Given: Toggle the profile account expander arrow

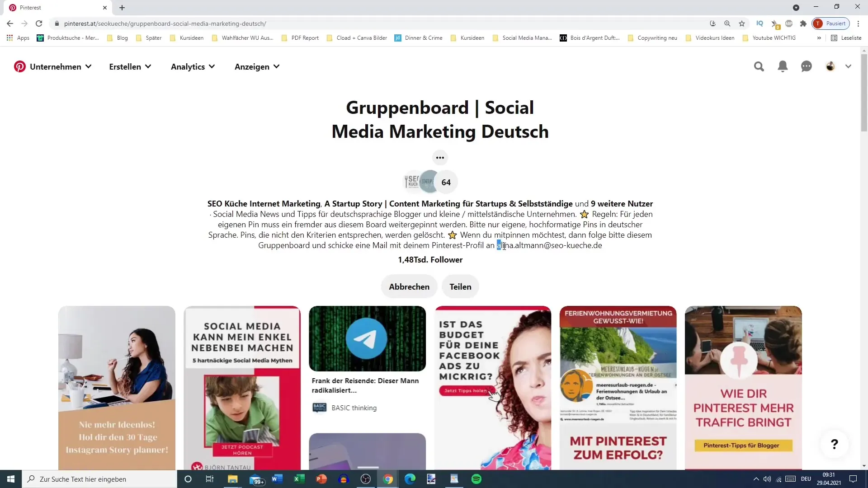Looking at the screenshot, I should [849, 66].
